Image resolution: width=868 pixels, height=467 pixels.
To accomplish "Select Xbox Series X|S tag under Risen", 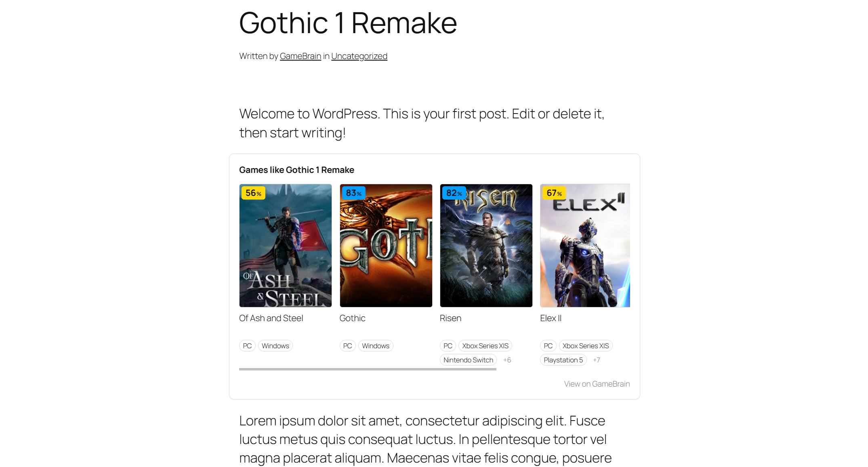I will point(485,346).
